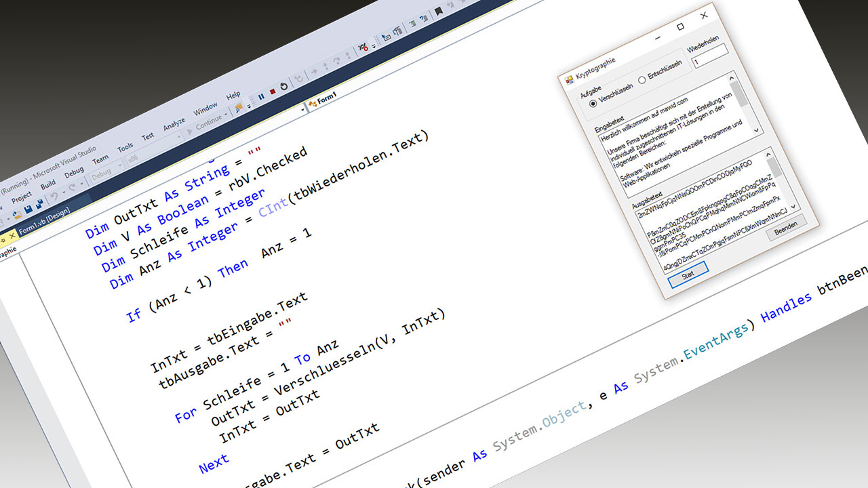Click the Ausgabetext scrollbar down arrow
This screenshot has width=868, height=488.
point(795,205)
